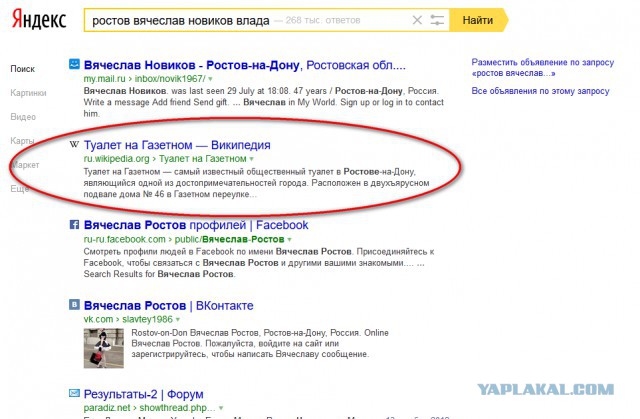
Task: Open paradiz.net showthread.php green URL
Action: (149, 408)
